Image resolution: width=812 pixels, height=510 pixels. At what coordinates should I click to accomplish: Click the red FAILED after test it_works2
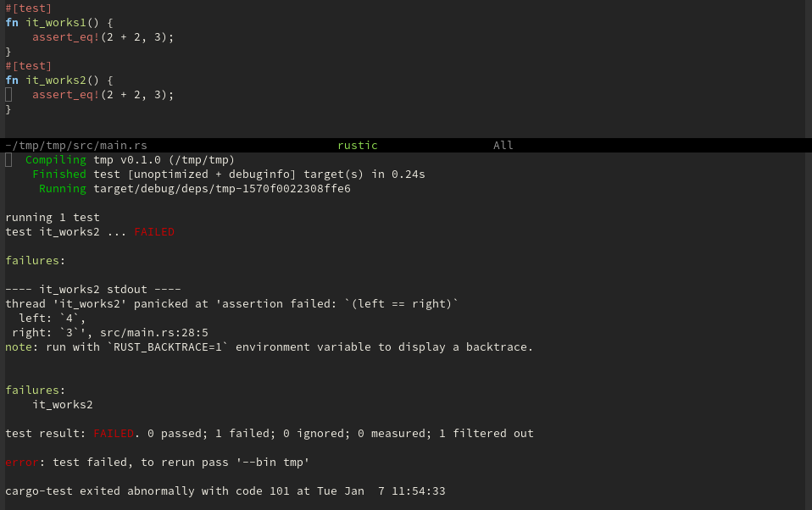point(154,232)
